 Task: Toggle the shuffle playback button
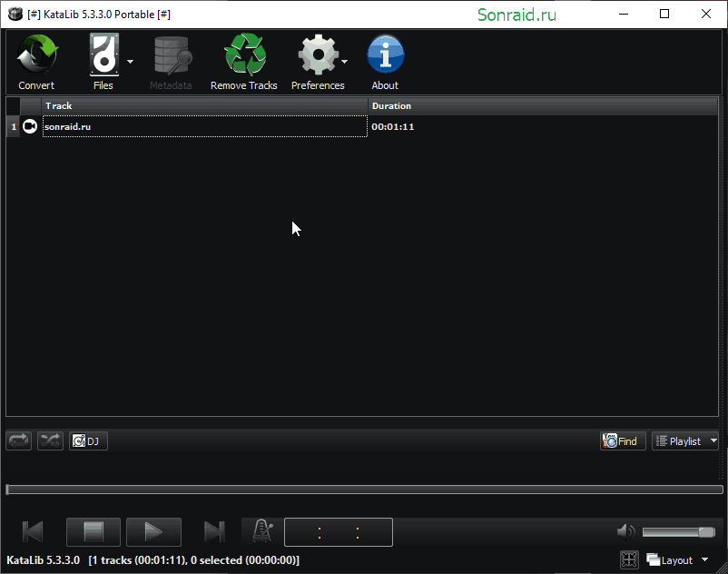[50, 440]
